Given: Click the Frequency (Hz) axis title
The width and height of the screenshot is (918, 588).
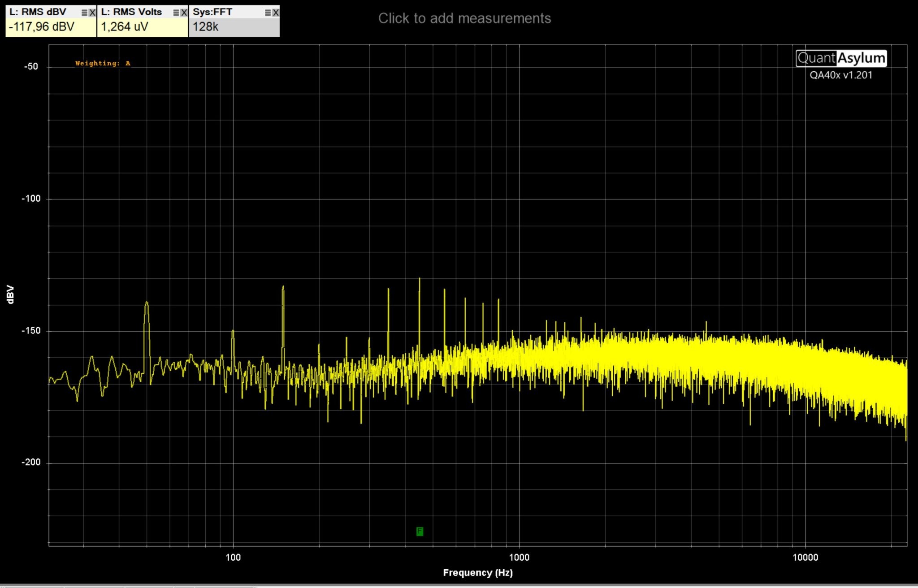Looking at the screenshot, I should [478, 572].
